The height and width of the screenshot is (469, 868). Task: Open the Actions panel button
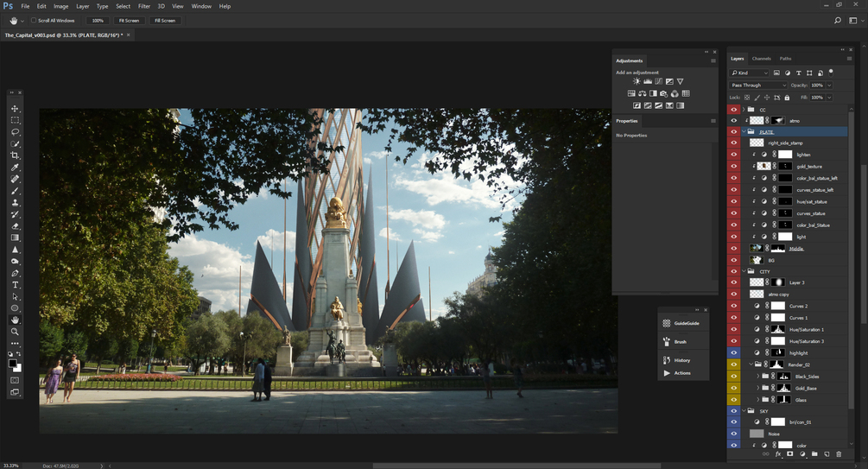(683, 373)
